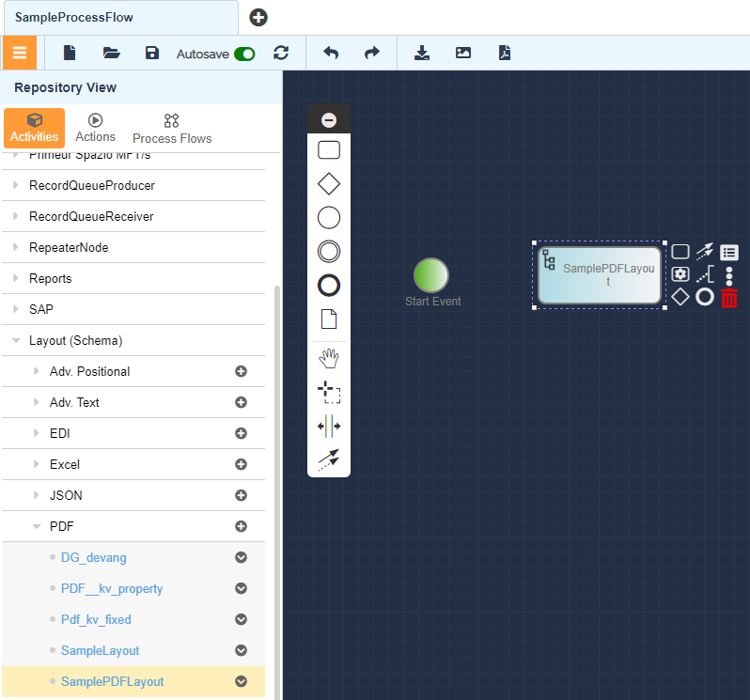
Task: Select the rectangle task shape tool
Action: pyautogui.click(x=329, y=150)
